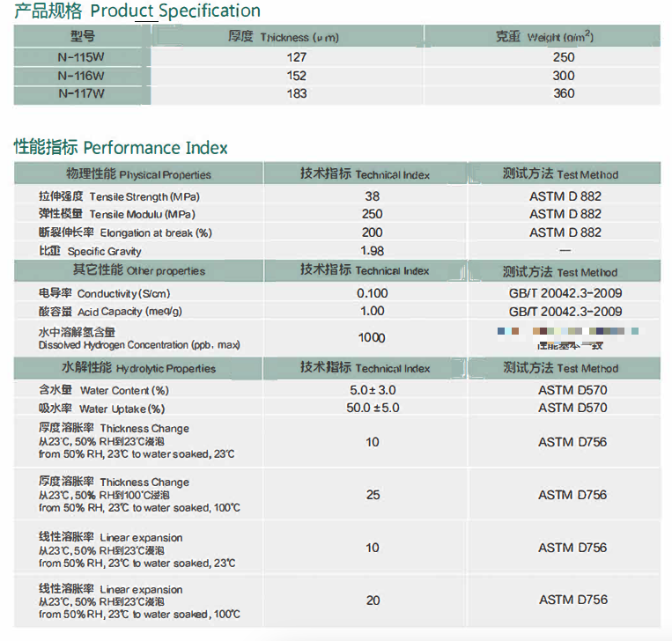Select the Water Uptake value 50.0 ±5.0
Image resolution: width=672 pixels, height=641 pixels.
[373, 408]
